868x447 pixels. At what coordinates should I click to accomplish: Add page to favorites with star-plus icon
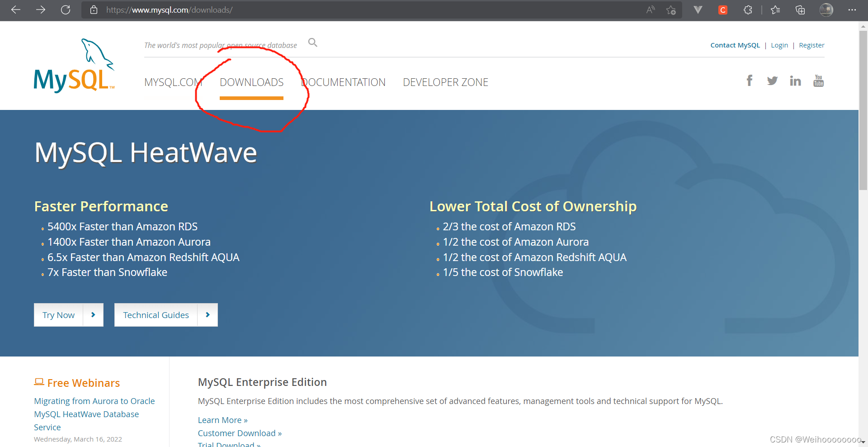point(671,10)
